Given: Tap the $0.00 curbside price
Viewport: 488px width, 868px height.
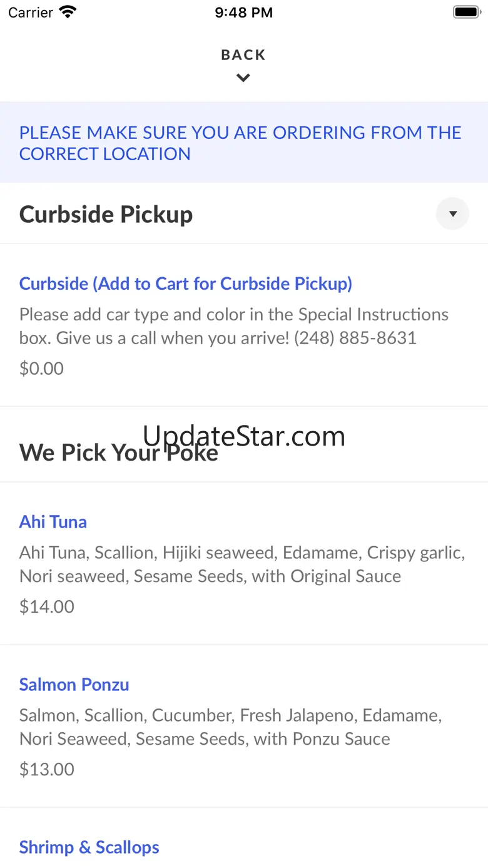Looking at the screenshot, I should click(42, 369).
